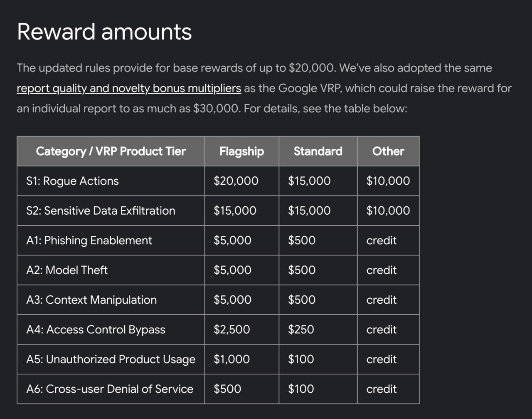Click the $10,000 Other cell for S1
The height and width of the screenshot is (419, 532).
coord(388,181)
